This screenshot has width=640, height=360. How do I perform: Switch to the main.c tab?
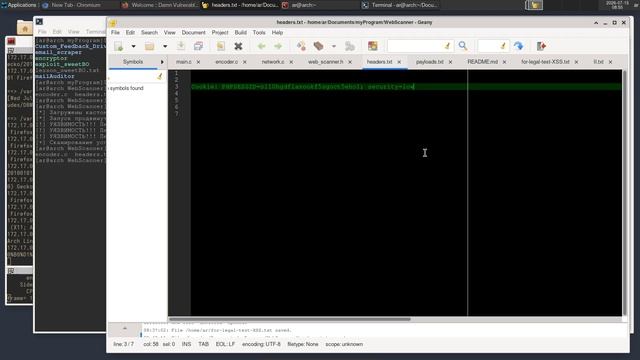click(183, 62)
